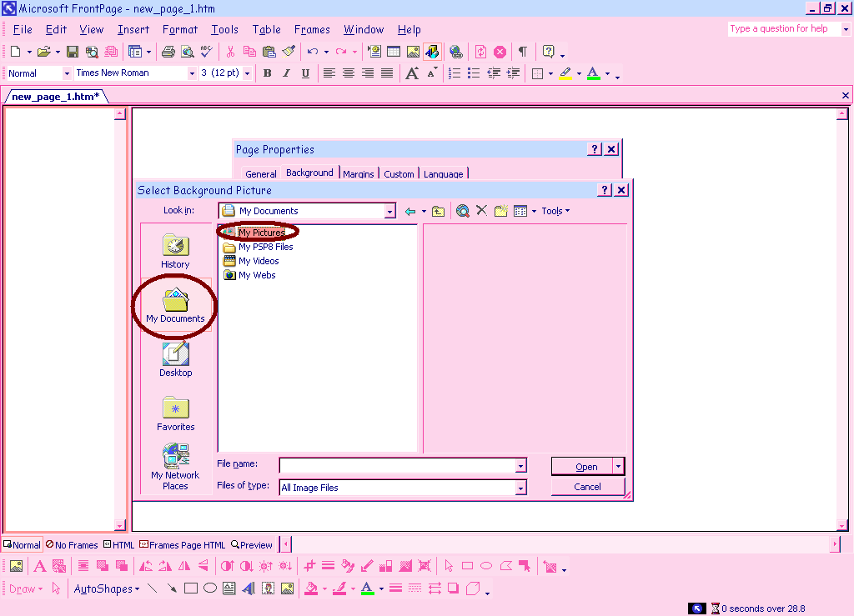The image size is (854, 616).
Task: Switch to Language tab
Action: [444, 173]
